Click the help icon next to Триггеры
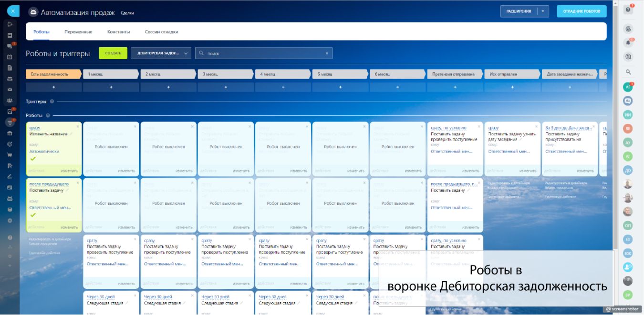 52,102
